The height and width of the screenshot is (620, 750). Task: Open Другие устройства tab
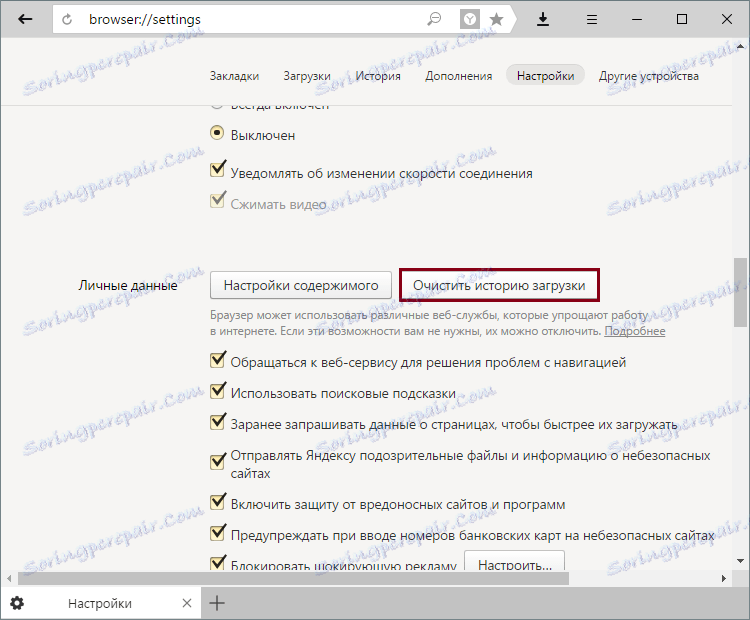coord(649,76)
